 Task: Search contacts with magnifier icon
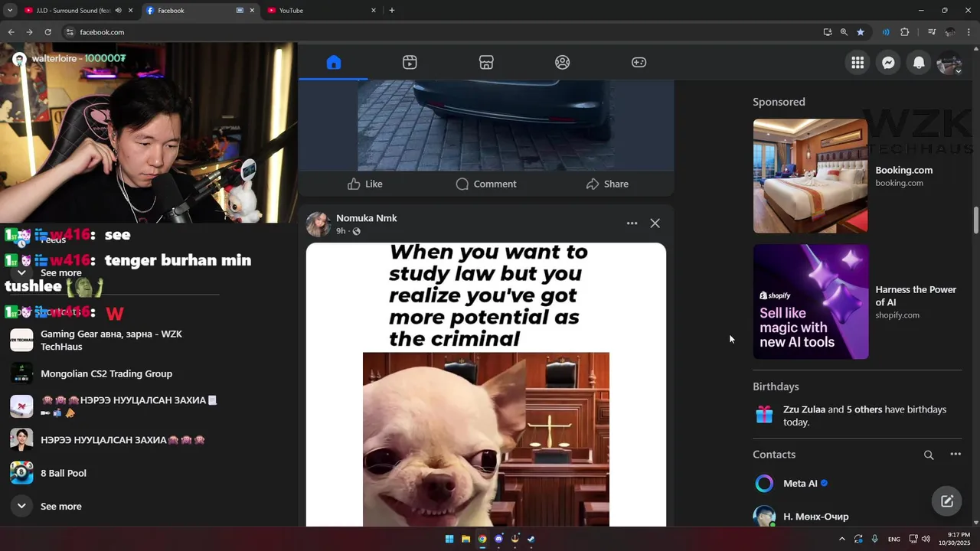click(x=929, y=455)
